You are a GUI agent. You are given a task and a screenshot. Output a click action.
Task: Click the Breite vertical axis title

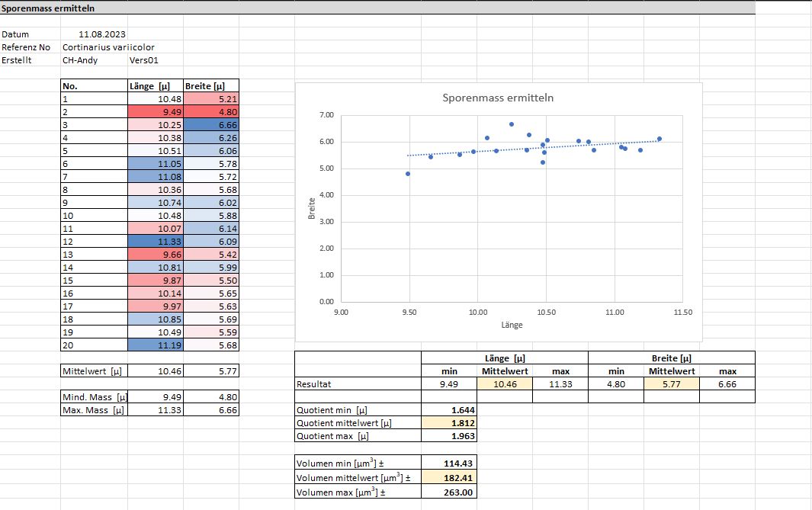coord(311,210)
